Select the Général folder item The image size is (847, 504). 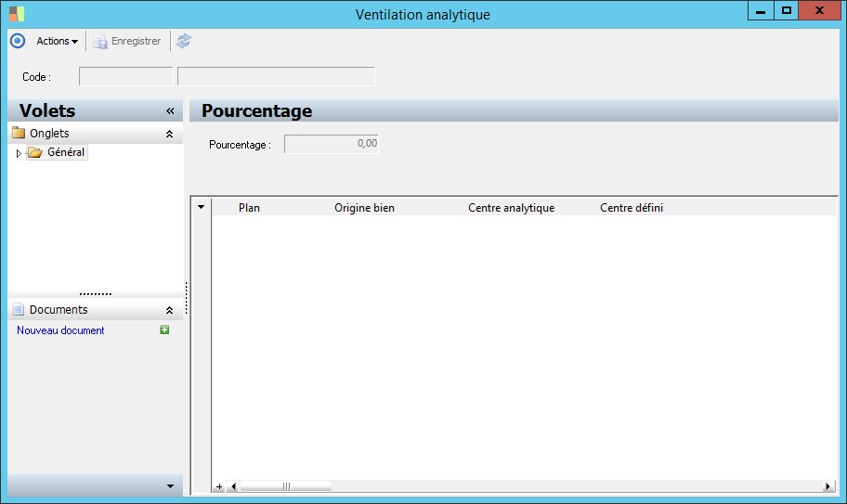58,153
